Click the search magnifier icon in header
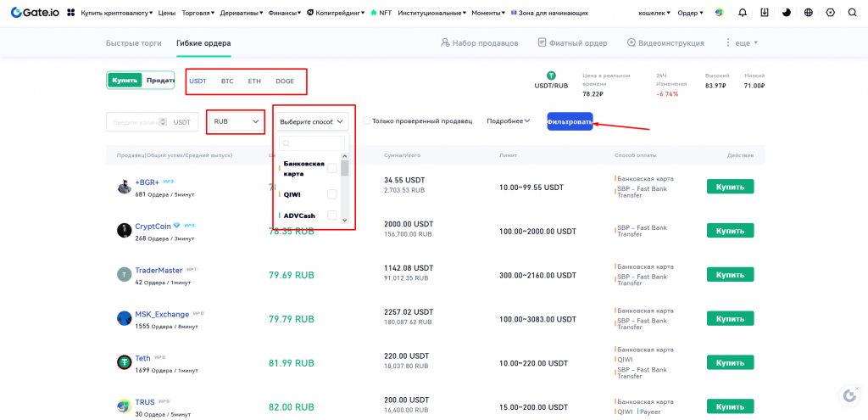 coord(852,13)
